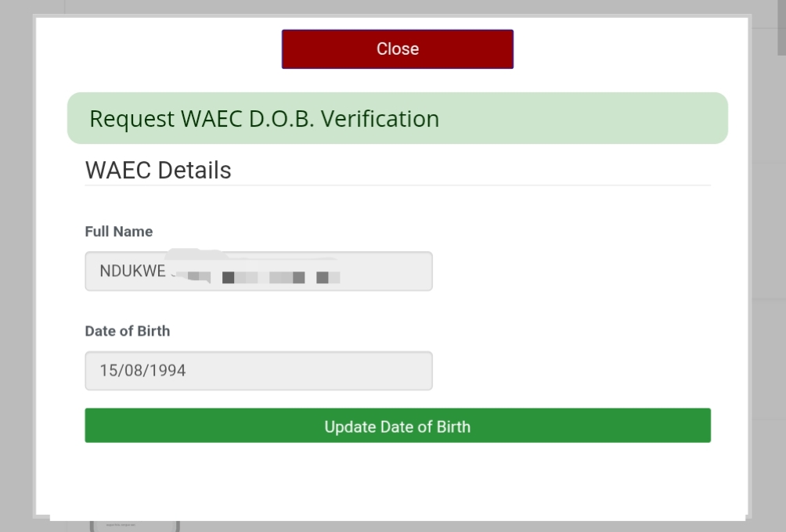Viewport: 786px width, 532px height.
Task: Click the blurred portion of the full name
Action: click(x=266, y=276)
